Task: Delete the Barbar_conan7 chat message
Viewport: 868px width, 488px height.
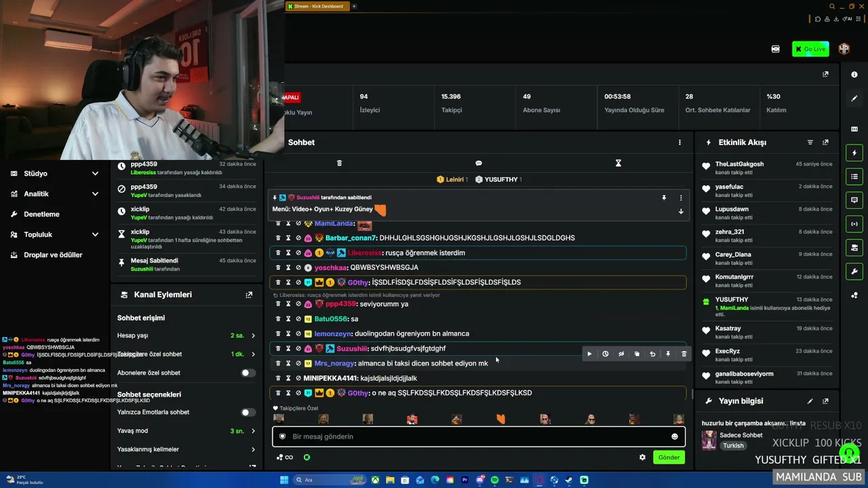Action: click(x=278, y=238)
